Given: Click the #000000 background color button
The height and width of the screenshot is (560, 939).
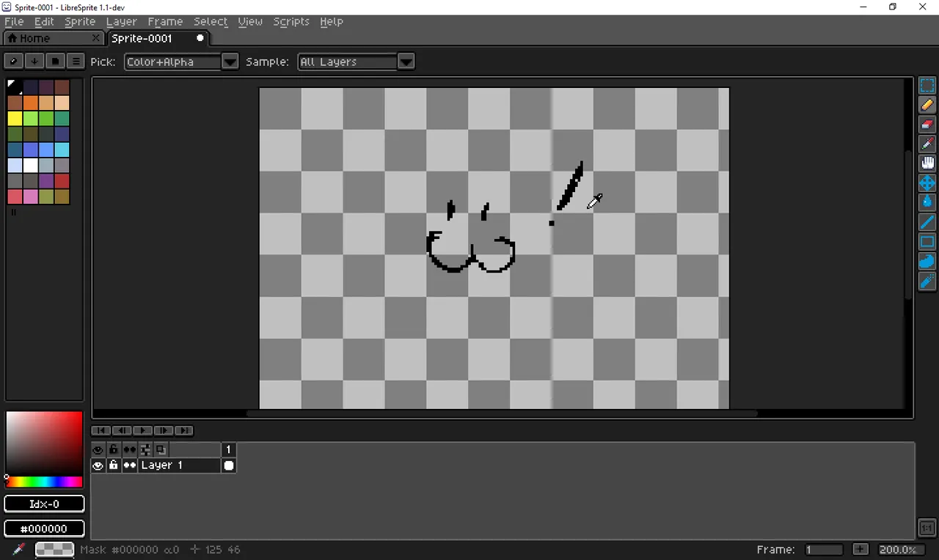Looking at the screenshot, I should 44,528.
